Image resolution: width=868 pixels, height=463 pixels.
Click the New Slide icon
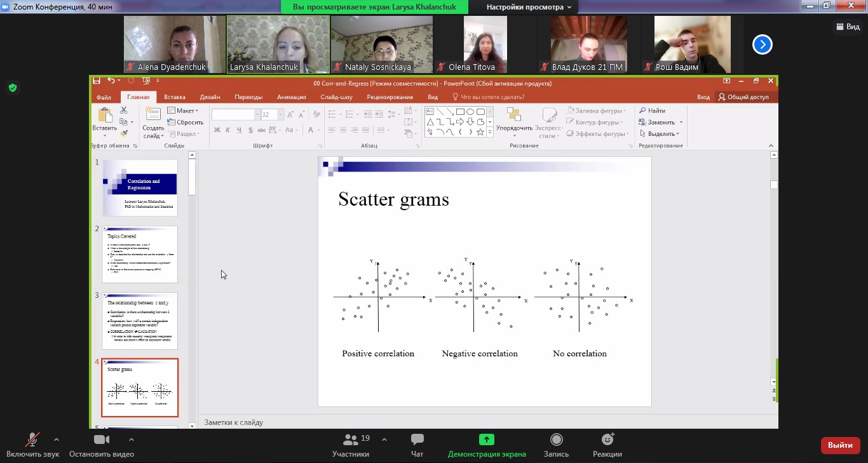(x=153, y=114)
